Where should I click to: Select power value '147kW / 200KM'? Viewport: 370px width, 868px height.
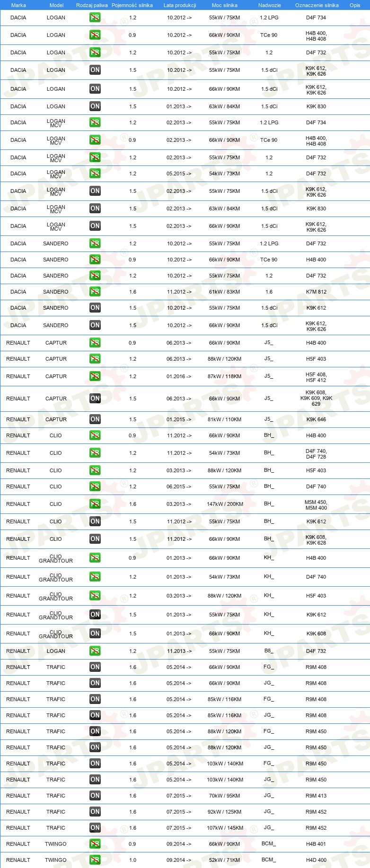225,504
